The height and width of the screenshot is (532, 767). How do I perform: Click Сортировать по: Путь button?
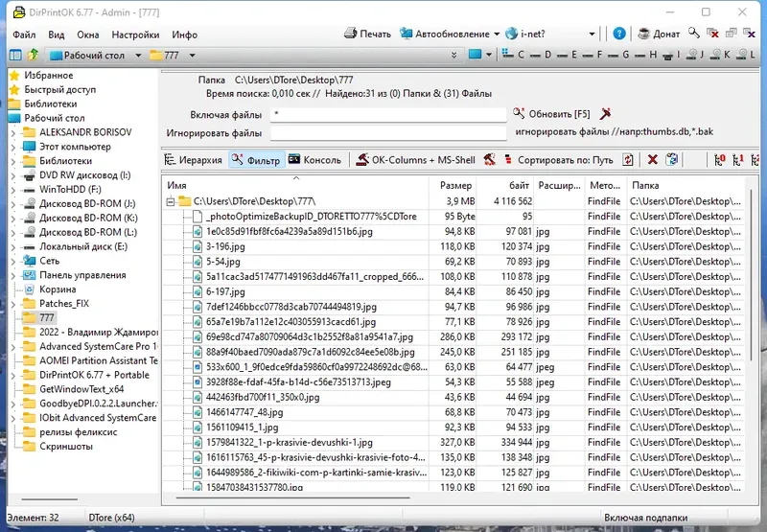click(x=559, y=160)
